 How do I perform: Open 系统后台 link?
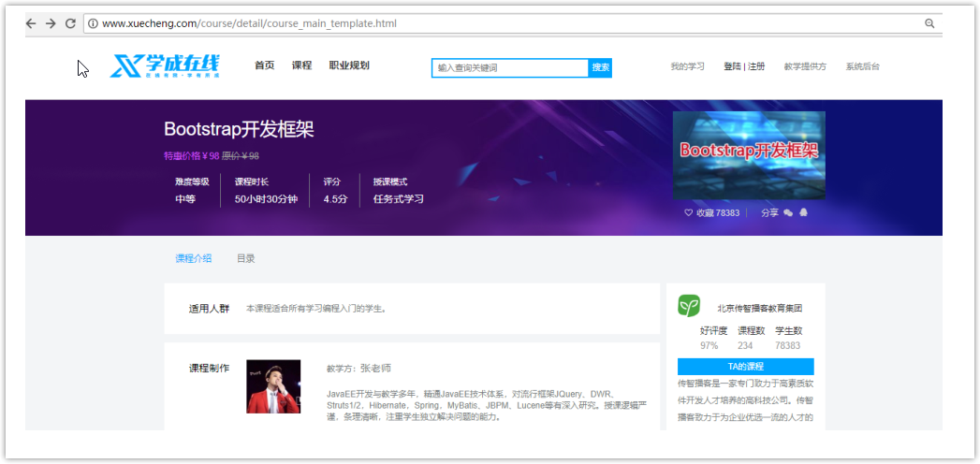[862, 66]
